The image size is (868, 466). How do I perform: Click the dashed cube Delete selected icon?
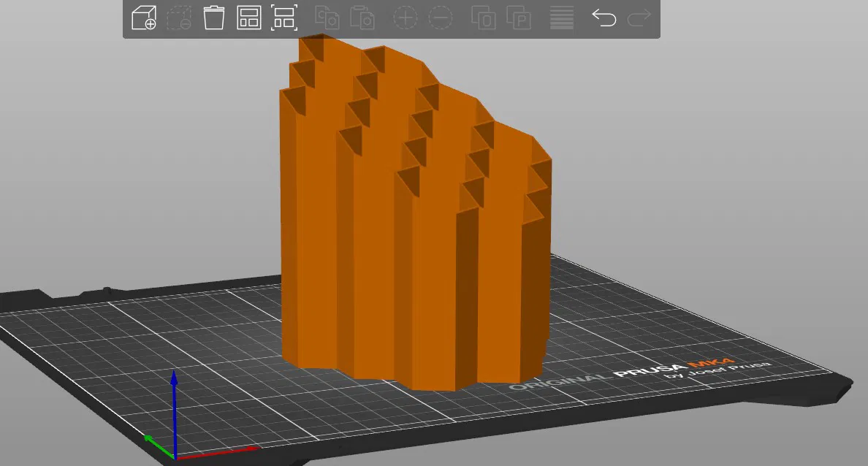179,18
